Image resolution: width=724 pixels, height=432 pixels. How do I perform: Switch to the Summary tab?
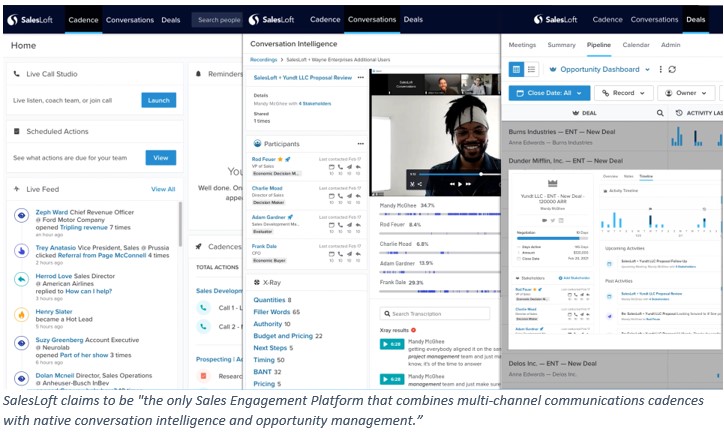[561, 45]
